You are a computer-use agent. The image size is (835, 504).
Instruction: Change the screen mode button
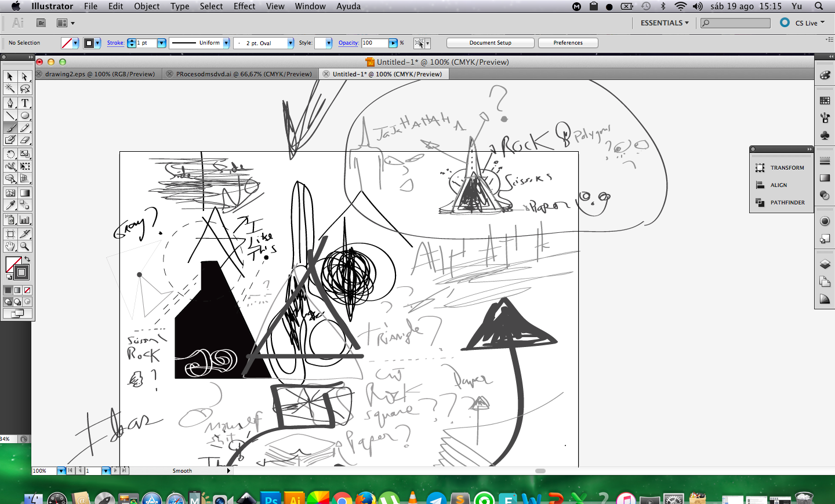tap(17, 313)
